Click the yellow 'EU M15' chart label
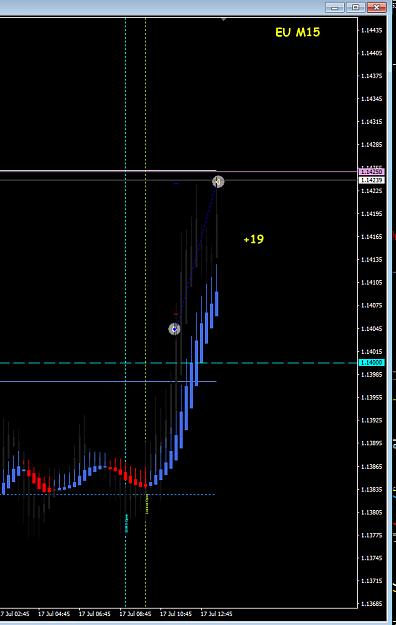 click(x=297, y=32)
